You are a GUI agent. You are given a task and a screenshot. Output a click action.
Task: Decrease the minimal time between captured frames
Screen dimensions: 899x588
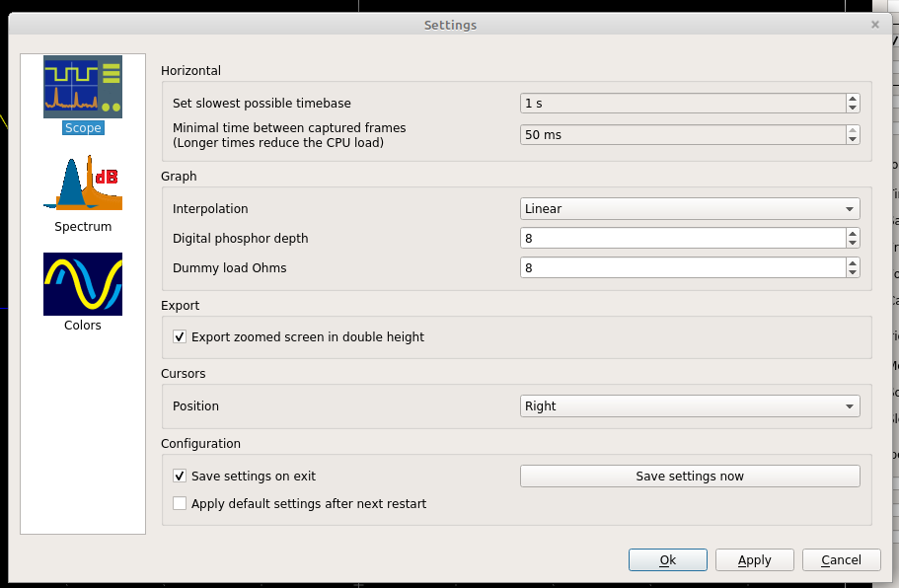pyautogui.click(x=852, y=139)
